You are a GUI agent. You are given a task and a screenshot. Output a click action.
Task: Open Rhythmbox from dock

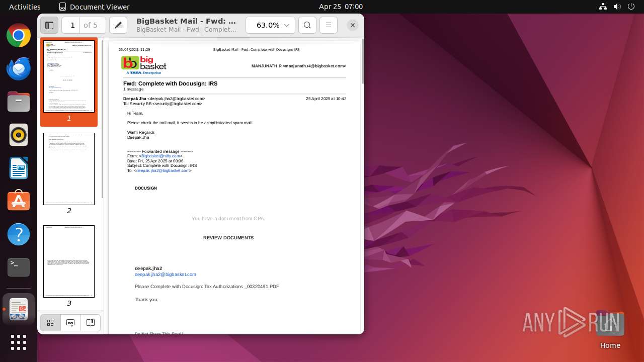(19, 135)
